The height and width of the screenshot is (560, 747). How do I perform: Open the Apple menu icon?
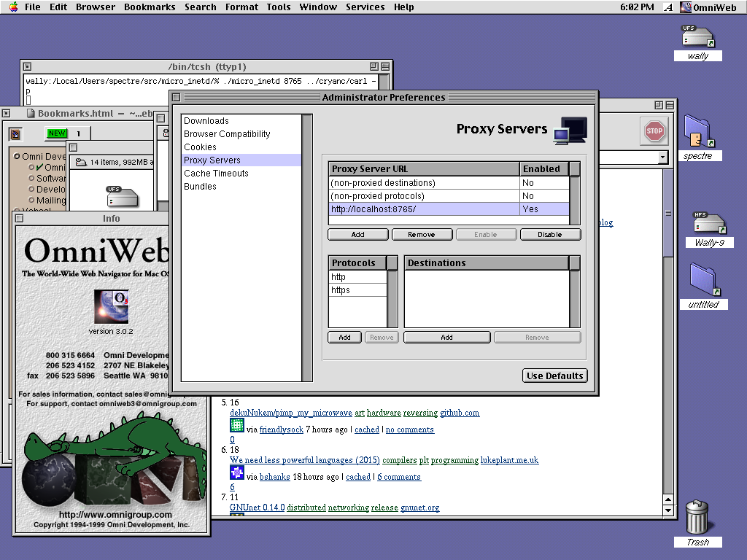(x=13, y=7)
